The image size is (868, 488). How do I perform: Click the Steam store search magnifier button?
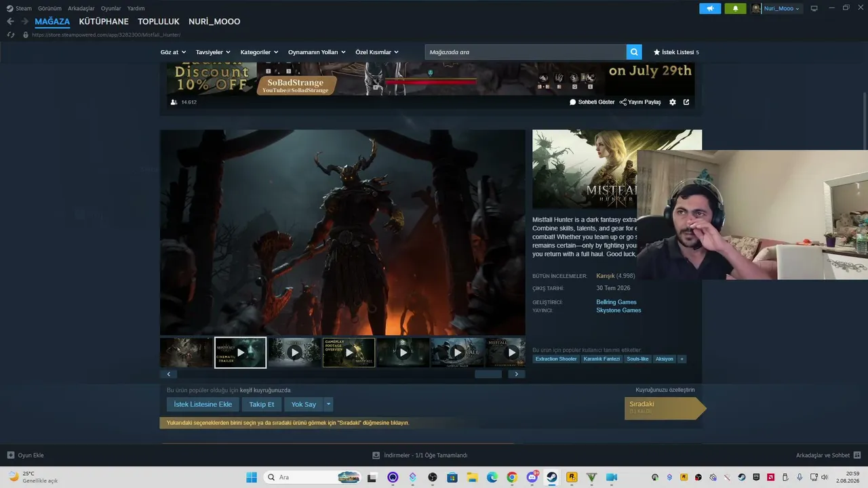tap(634, 52)
